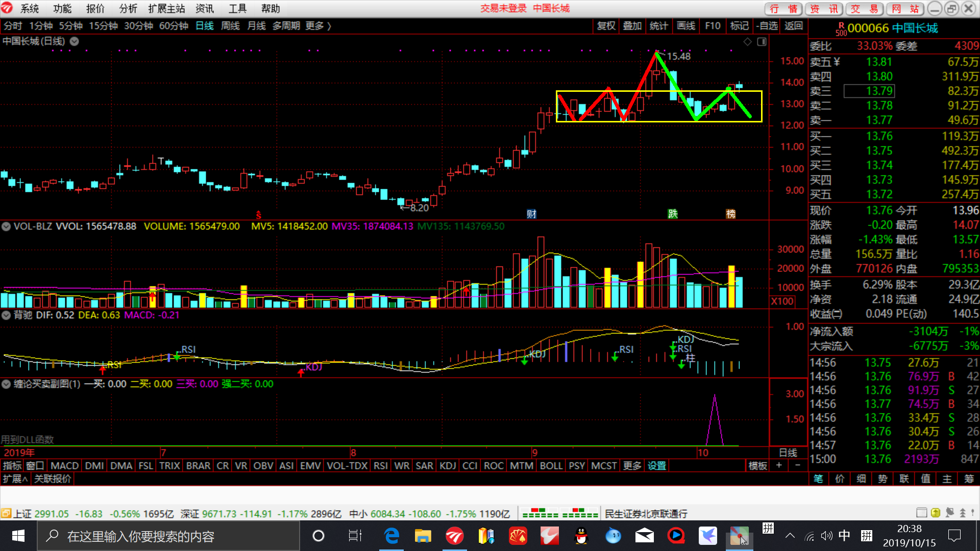
Task: Open the Edge browser from the taskbar
Action: (x=391, y=536)
